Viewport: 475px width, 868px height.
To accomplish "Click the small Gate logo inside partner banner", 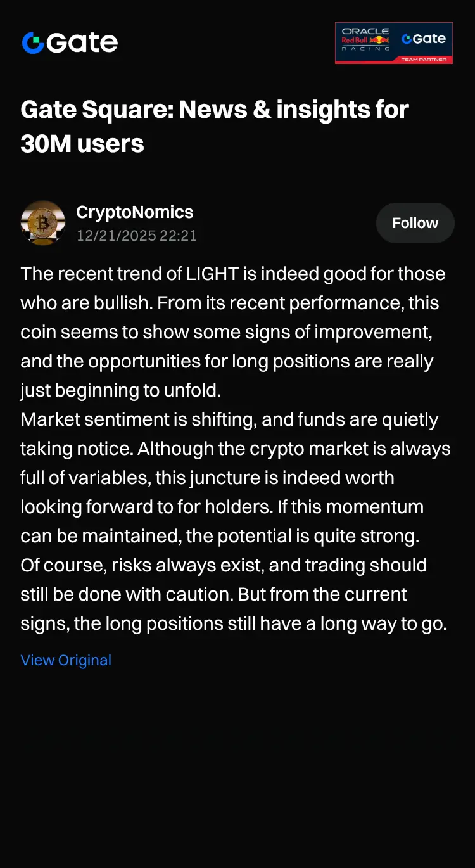I will 424,39.
